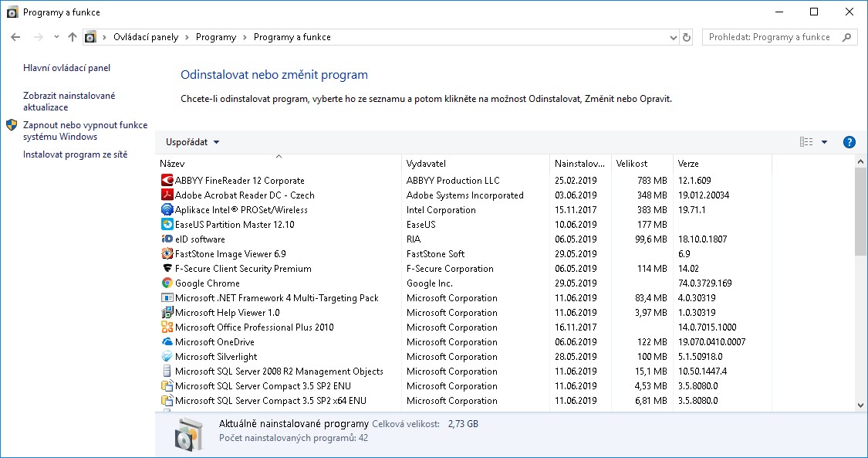Screen dimensions: 868x458
Task: Click the Google Chrome program icon
Action: [167, 283]
